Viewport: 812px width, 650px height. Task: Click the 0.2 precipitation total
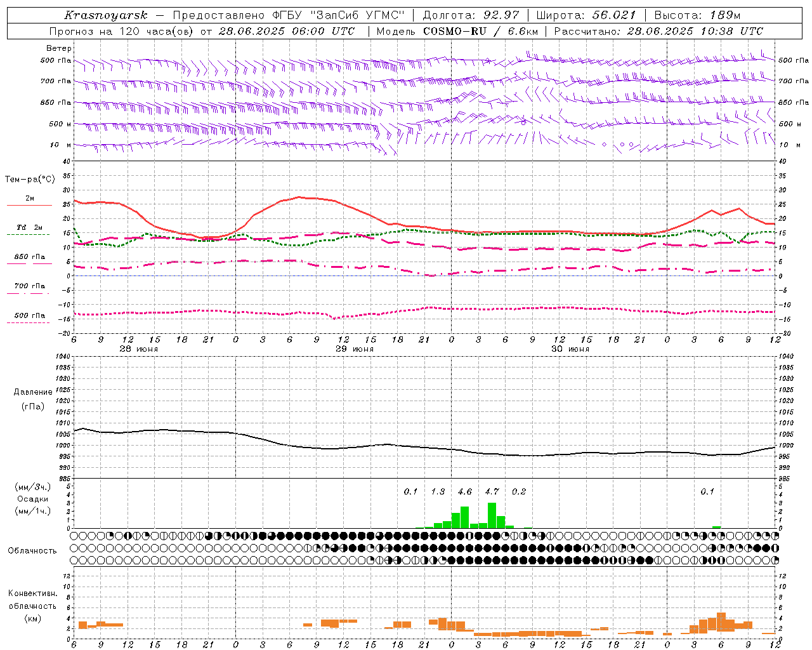click(519, 491)
